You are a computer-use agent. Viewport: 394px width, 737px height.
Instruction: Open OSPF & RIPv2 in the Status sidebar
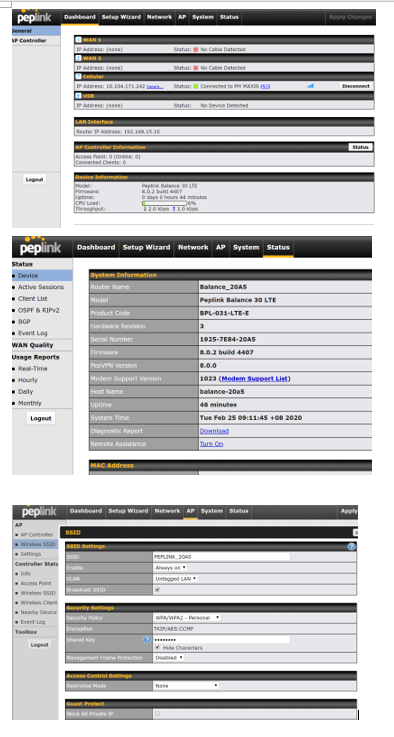pyautogui.click(x=39, y=310)
